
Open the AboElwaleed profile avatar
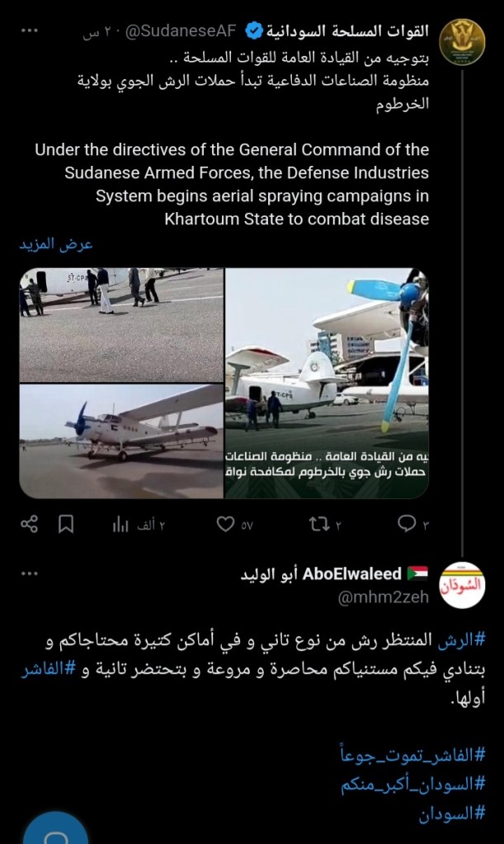pos(462,585)
